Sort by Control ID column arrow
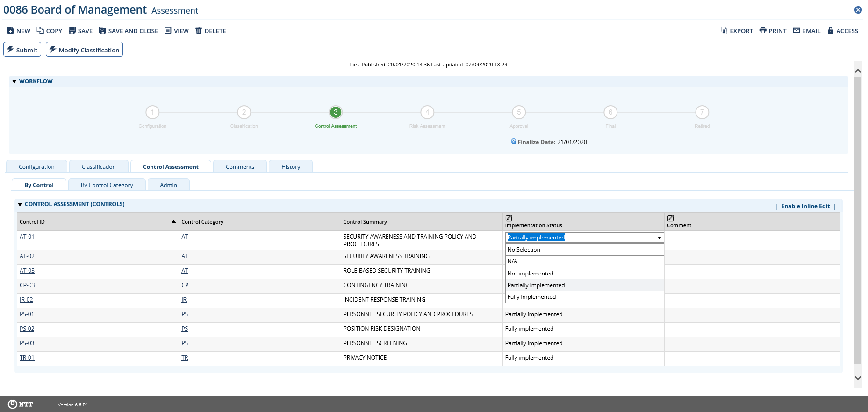This screenshot has width=868, height=412. point(173,222)
